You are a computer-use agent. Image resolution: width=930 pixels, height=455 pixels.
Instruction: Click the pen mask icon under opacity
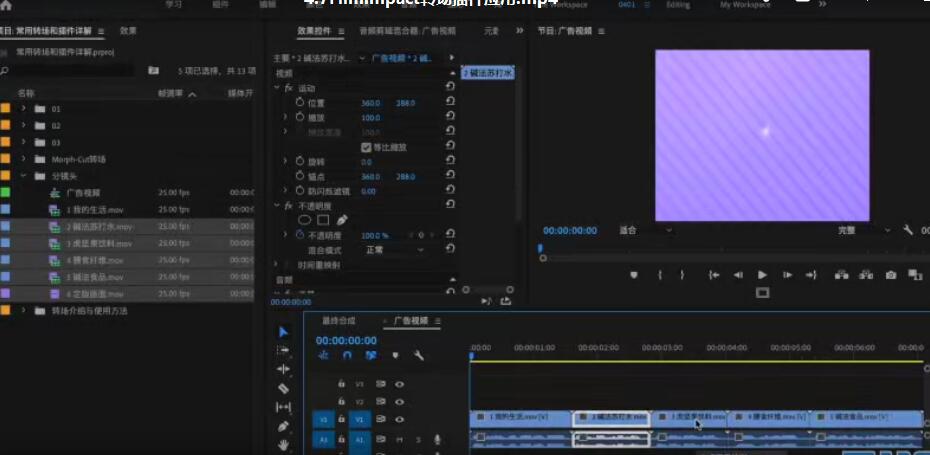(342, 220)
